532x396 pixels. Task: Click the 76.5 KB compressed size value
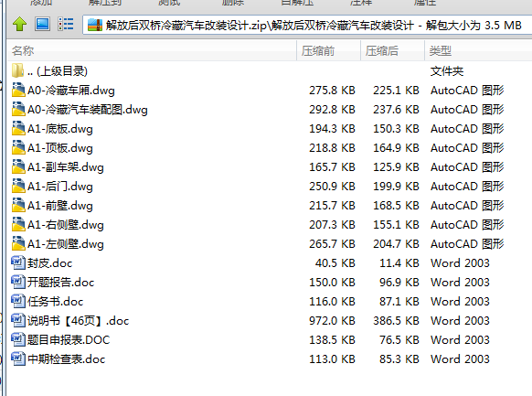click(399, 339)
